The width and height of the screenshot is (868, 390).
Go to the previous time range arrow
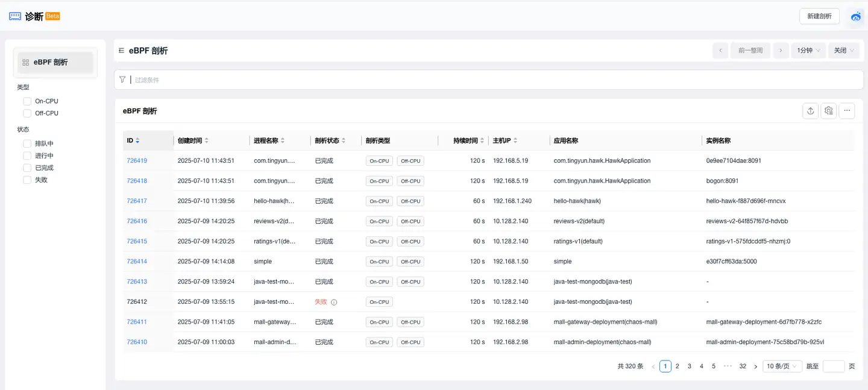point(720,51)
